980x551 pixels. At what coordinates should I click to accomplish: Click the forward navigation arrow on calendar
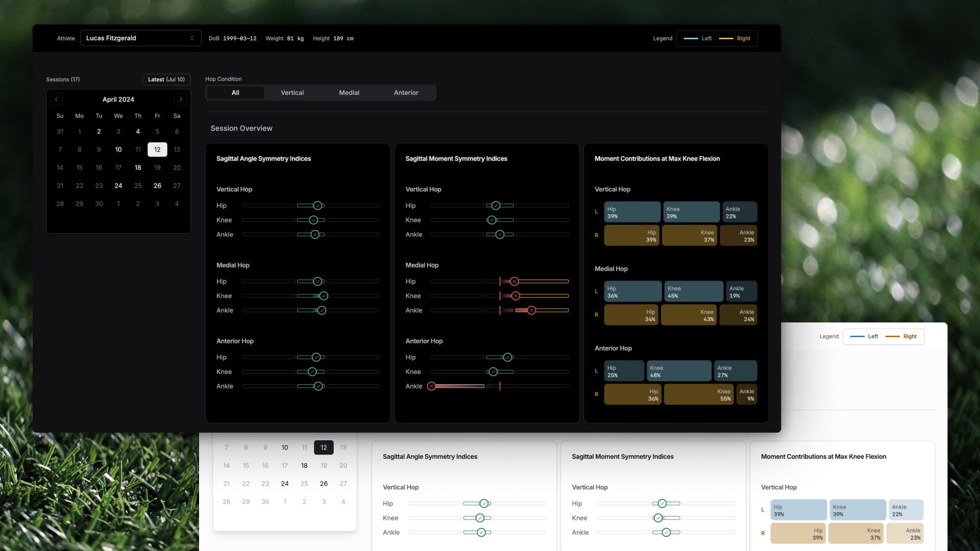181,99
